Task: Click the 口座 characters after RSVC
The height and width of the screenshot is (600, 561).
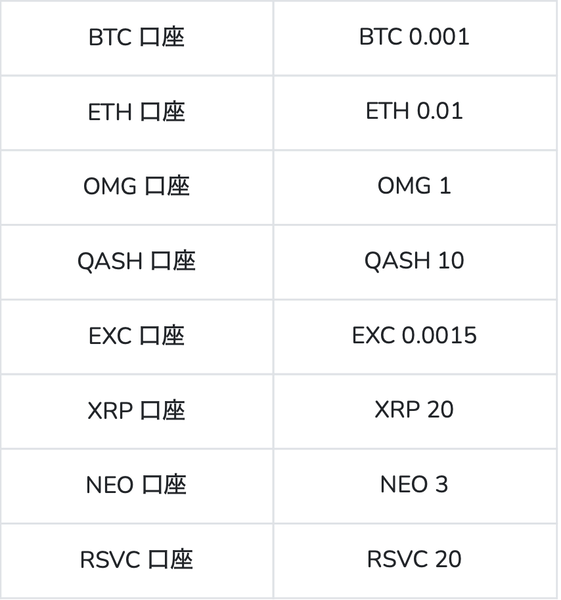Action: (x=170, y=559)
